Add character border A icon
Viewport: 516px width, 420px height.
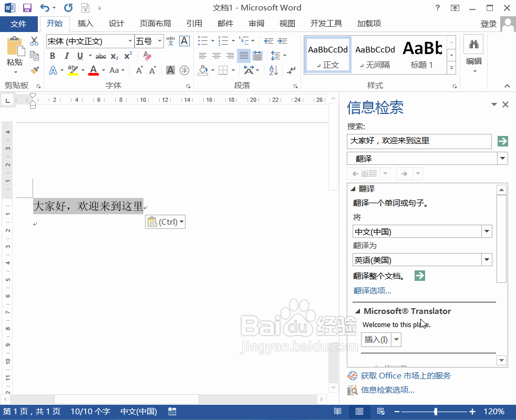pyautogui.click(x=184, y=41)
